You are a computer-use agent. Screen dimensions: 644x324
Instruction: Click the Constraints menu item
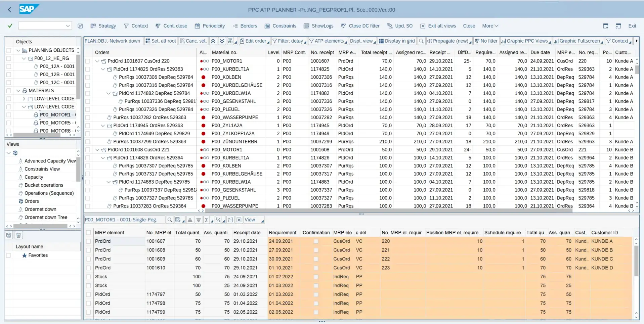(281, 26)
